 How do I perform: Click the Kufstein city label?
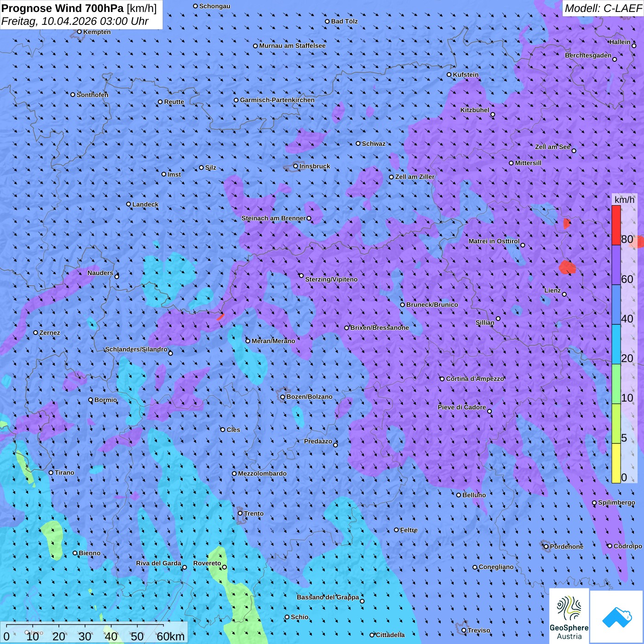pyautogui.click(x=466, y=75)
